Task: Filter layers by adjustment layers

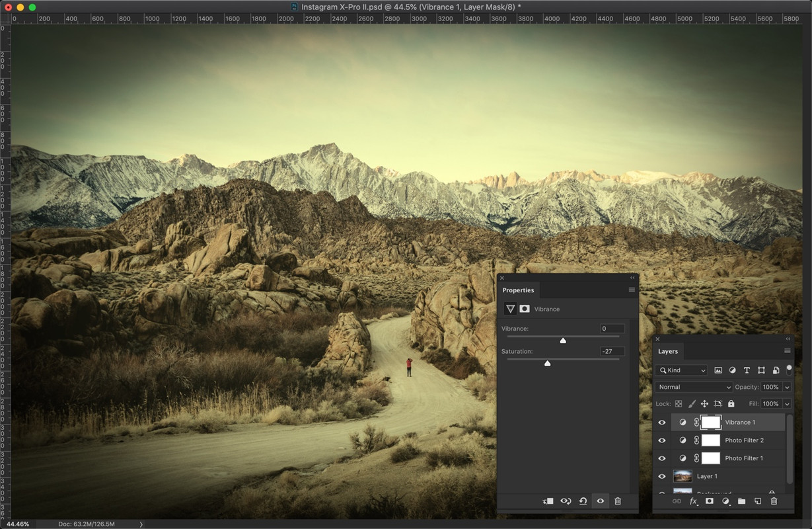Action: click(x=733, y=370)
